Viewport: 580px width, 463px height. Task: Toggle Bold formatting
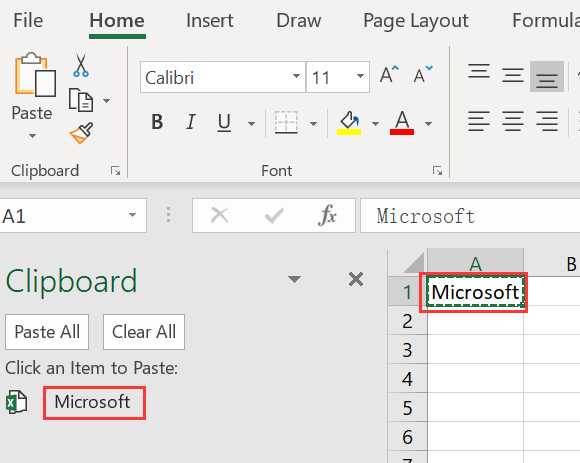click(x=157, y=122)
